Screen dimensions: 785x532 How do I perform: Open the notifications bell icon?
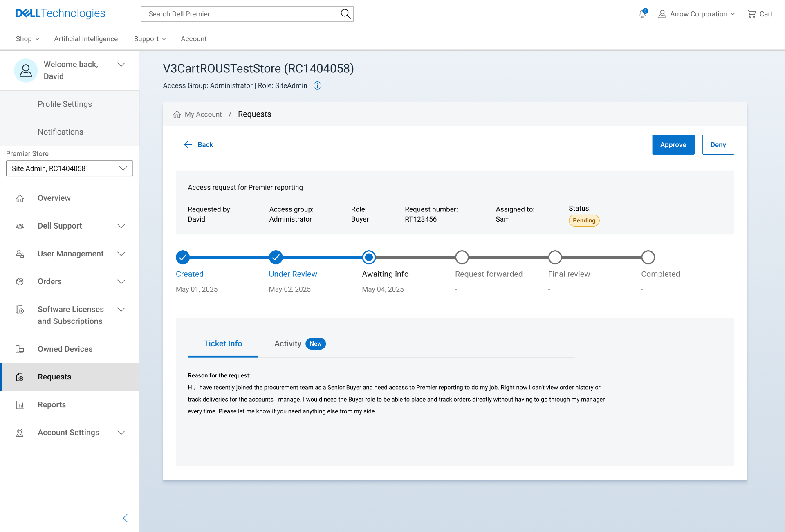tap(642, 14)
